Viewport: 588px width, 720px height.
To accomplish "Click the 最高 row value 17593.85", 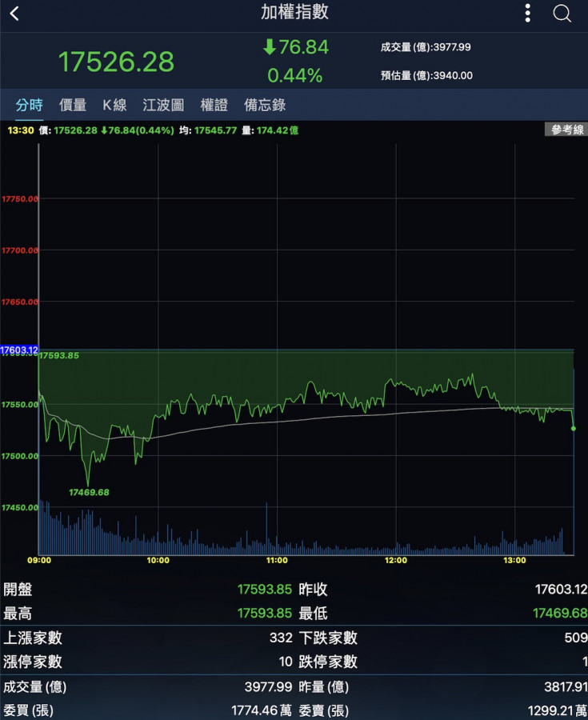I will [x=264, y=613].
